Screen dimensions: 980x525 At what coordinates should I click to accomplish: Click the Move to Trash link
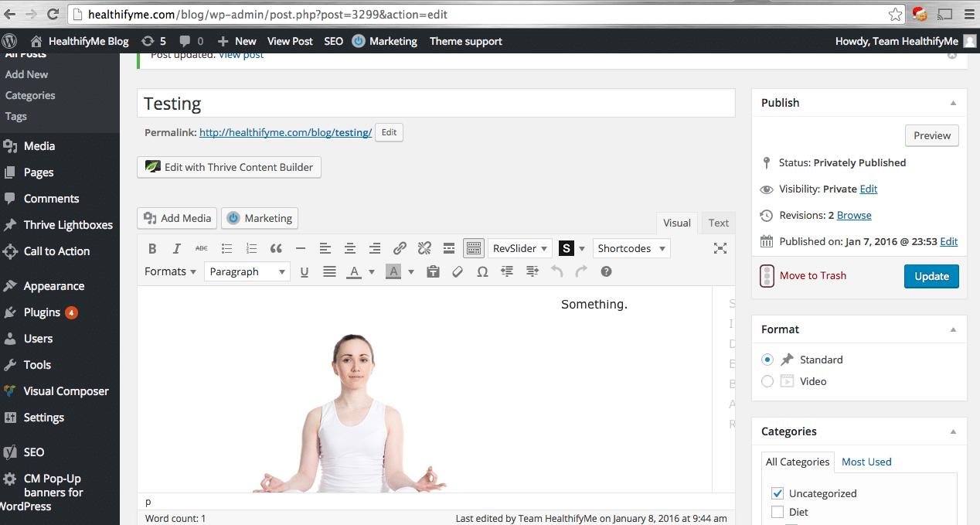click(812, 275)
